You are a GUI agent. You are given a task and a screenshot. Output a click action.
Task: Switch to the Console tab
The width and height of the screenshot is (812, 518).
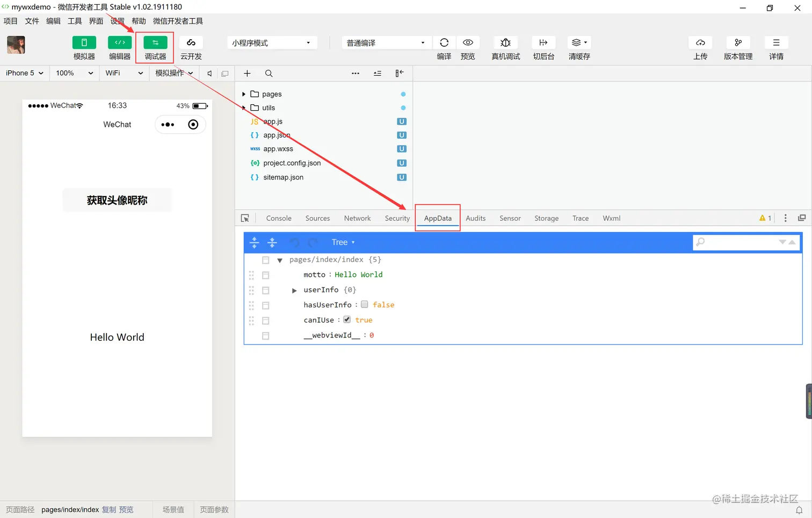point(279,218)
